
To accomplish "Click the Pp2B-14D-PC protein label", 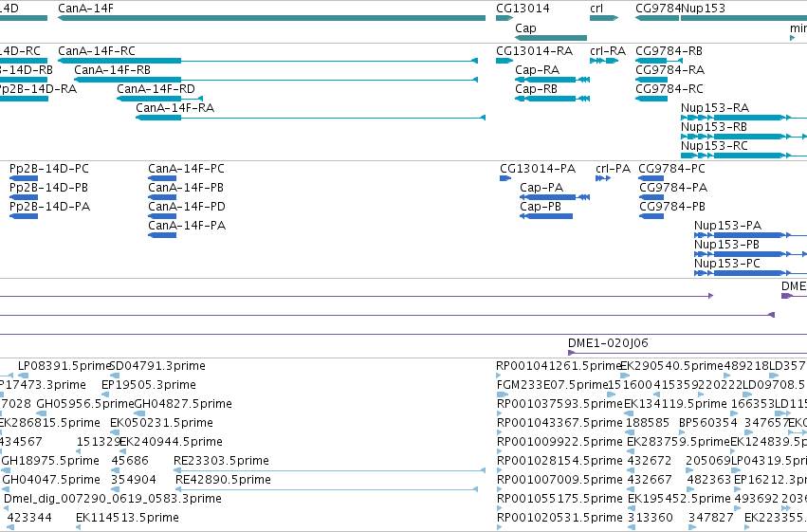I will coord(49,169).
